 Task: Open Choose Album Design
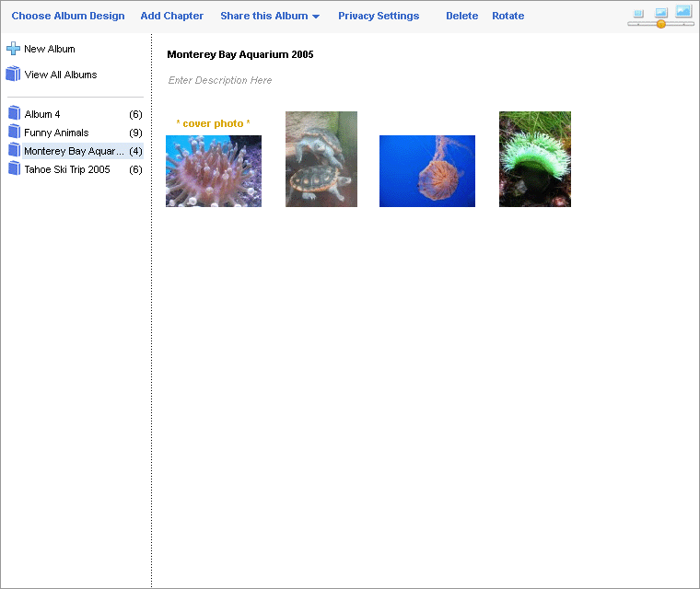point(68,16)
